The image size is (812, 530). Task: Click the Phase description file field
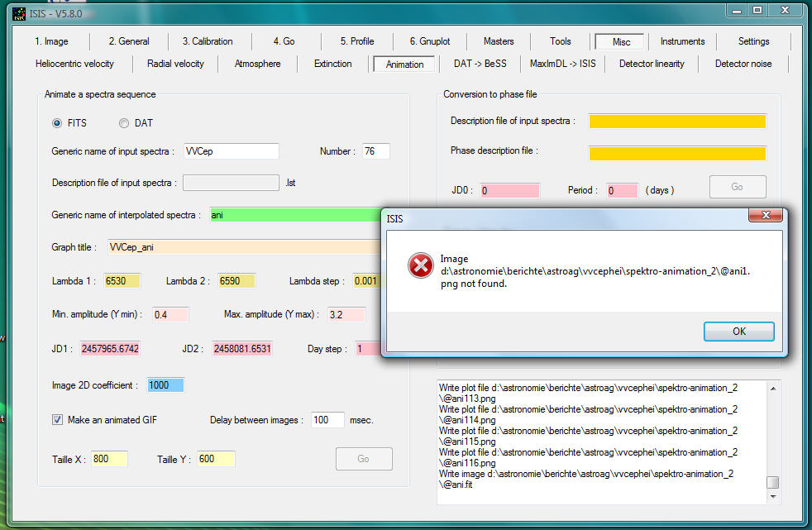(x=677, y=153)
